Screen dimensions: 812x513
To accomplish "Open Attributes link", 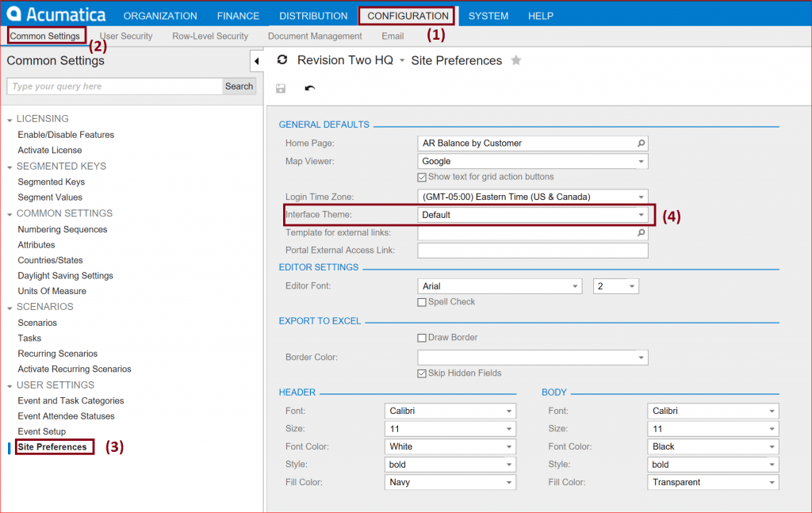I will [x=36, y=244].
